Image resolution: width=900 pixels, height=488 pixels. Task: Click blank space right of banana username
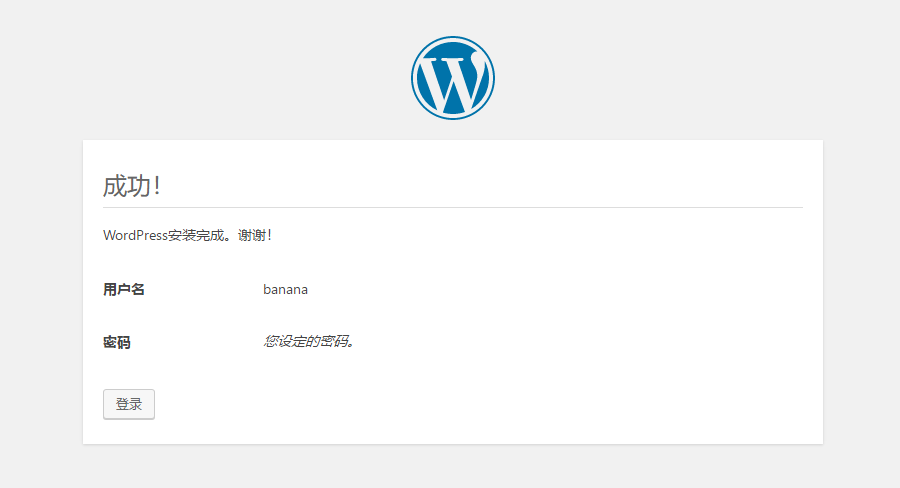click(550, 289)
